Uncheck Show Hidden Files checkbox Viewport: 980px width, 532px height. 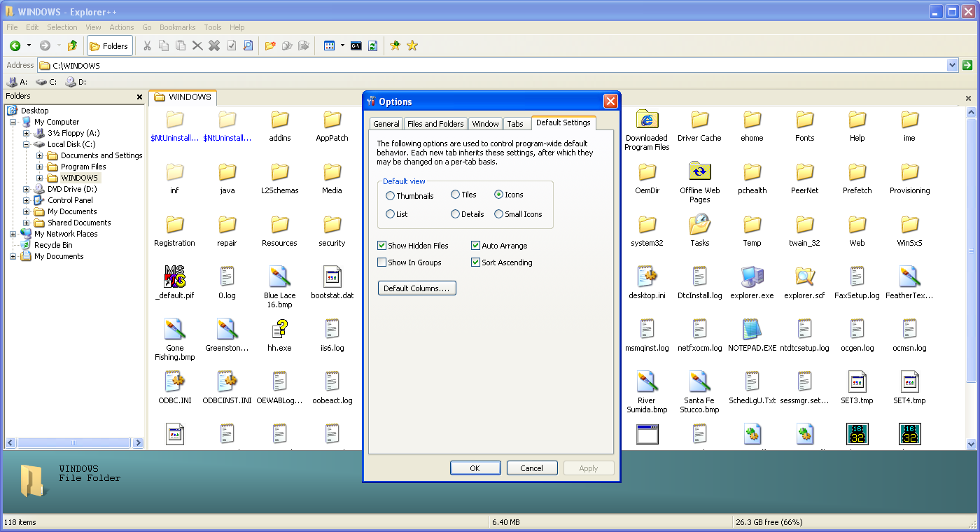382,246
